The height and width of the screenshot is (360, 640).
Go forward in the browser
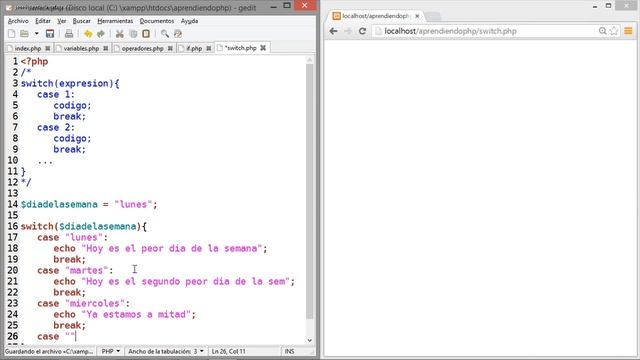[x=348, y=31]
